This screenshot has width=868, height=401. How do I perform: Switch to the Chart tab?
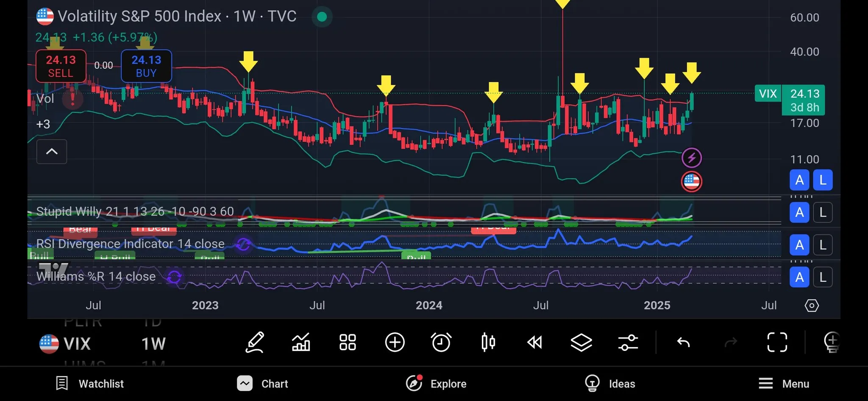[x=262, y=384]
